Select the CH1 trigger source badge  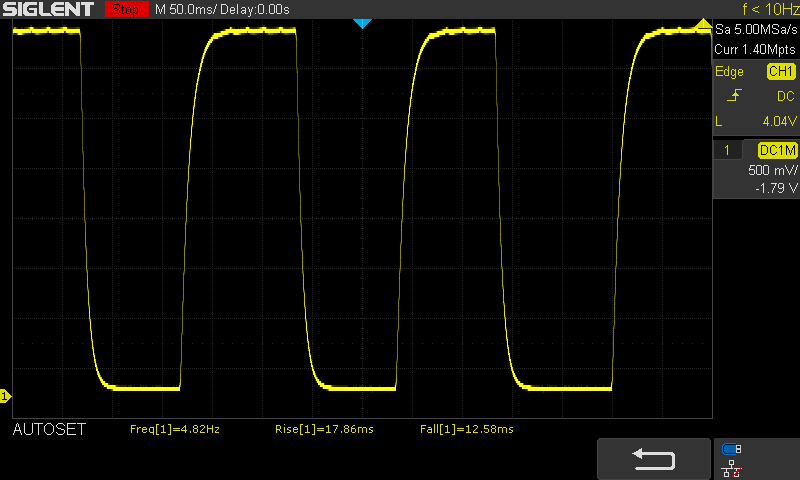tap(781, 71)
